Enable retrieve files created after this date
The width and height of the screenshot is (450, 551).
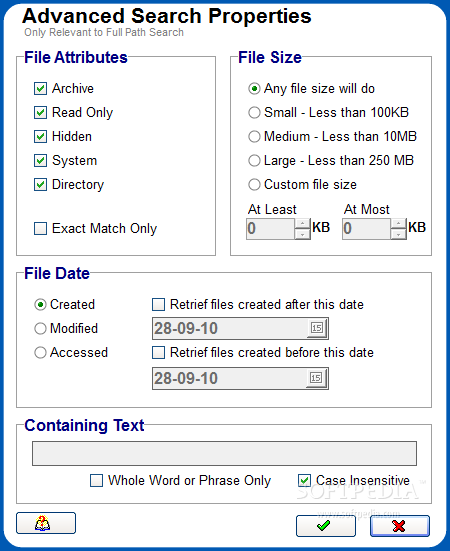(158, 305)
